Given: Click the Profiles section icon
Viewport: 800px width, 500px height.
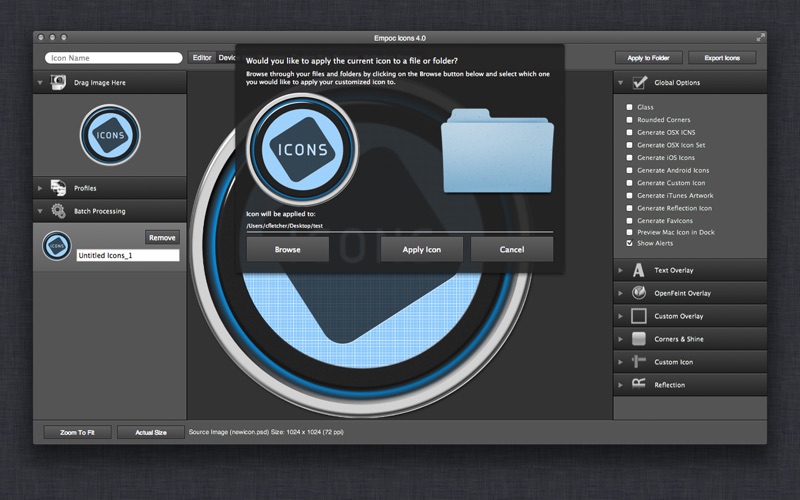Looking at the screenshot, I should point(58,188).
